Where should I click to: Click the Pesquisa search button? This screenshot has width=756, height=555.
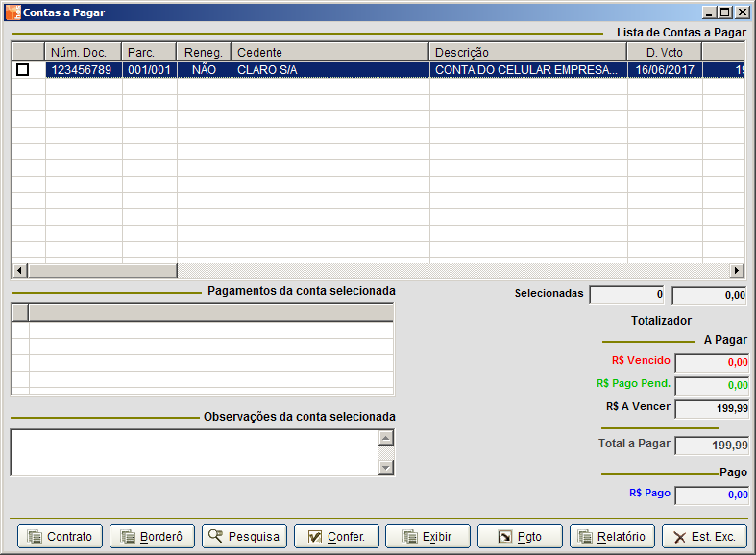244,537
